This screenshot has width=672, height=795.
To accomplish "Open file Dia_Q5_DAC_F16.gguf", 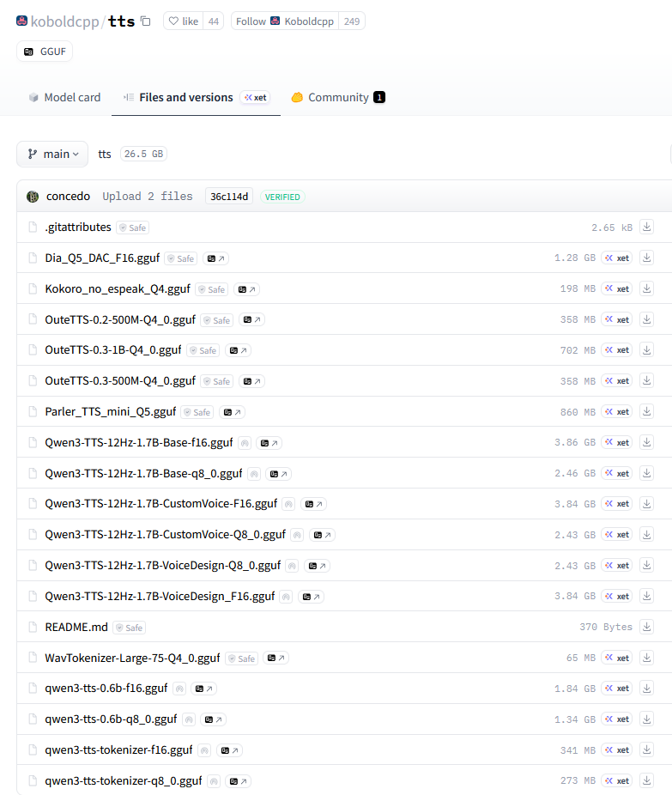I will (102, 258).
